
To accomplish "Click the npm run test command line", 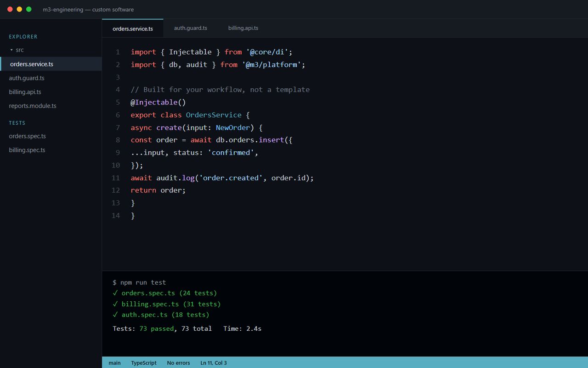I will pos(139,282).
